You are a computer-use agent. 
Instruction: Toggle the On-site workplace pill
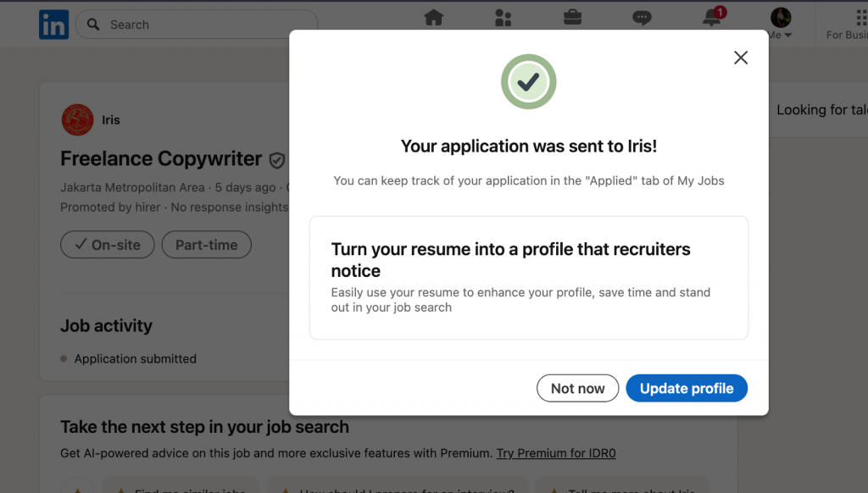pyautogui.click(x=107, y=245)
